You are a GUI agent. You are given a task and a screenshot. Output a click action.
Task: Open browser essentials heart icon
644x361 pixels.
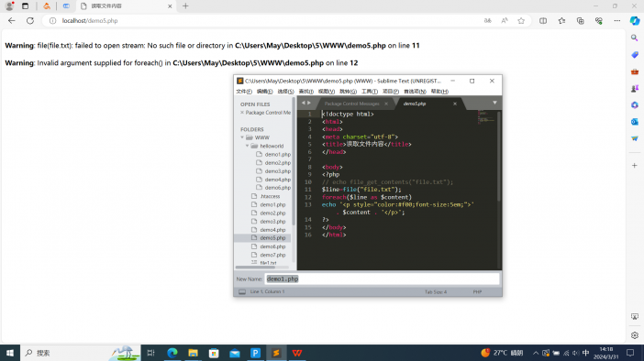click(x=599, y=20)
